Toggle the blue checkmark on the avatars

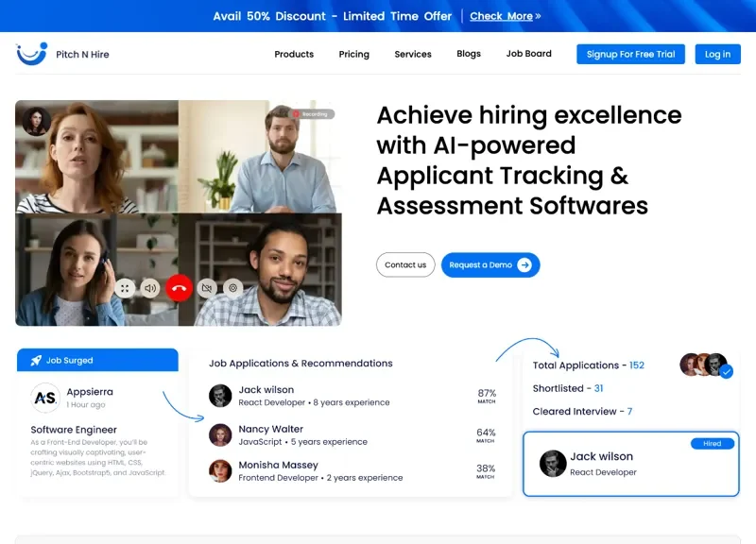[726, 372]
